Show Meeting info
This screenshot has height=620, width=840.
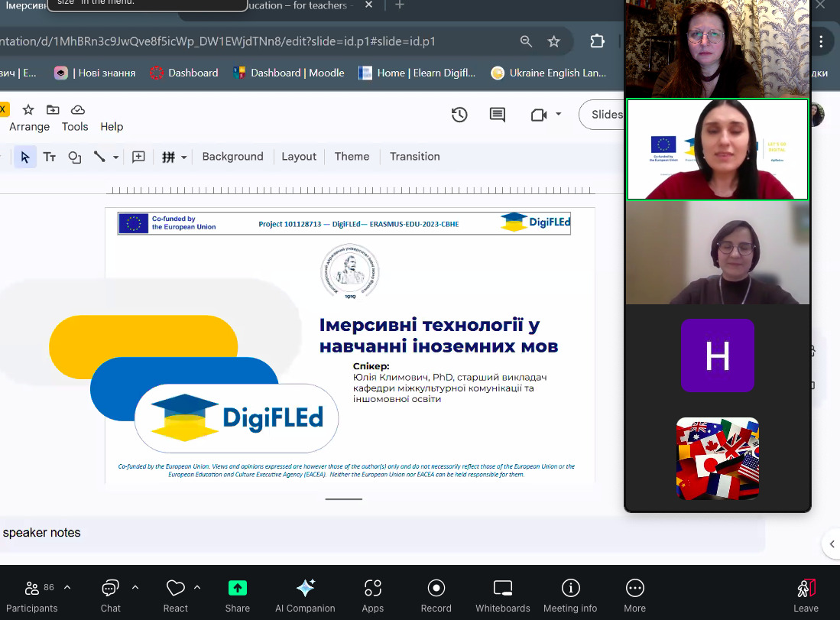pyautogui.click(x=570, y=596)
